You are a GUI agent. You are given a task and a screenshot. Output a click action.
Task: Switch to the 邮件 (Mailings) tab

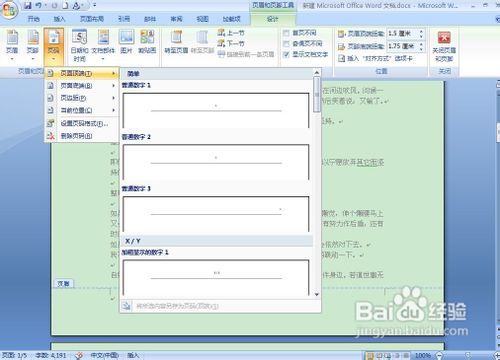(150, 19)
